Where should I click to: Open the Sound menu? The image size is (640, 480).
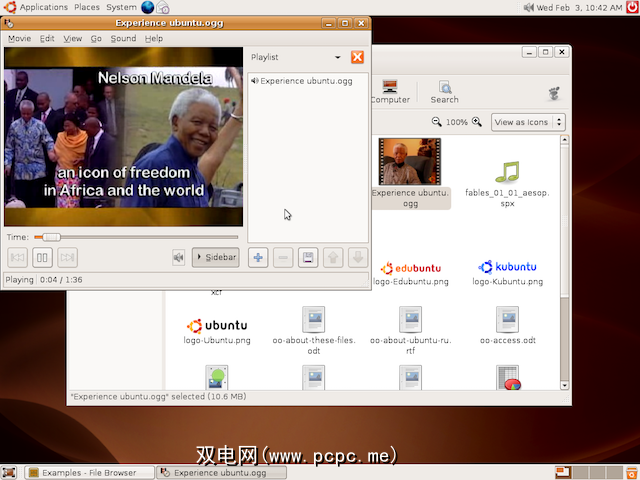click(123, 38)
